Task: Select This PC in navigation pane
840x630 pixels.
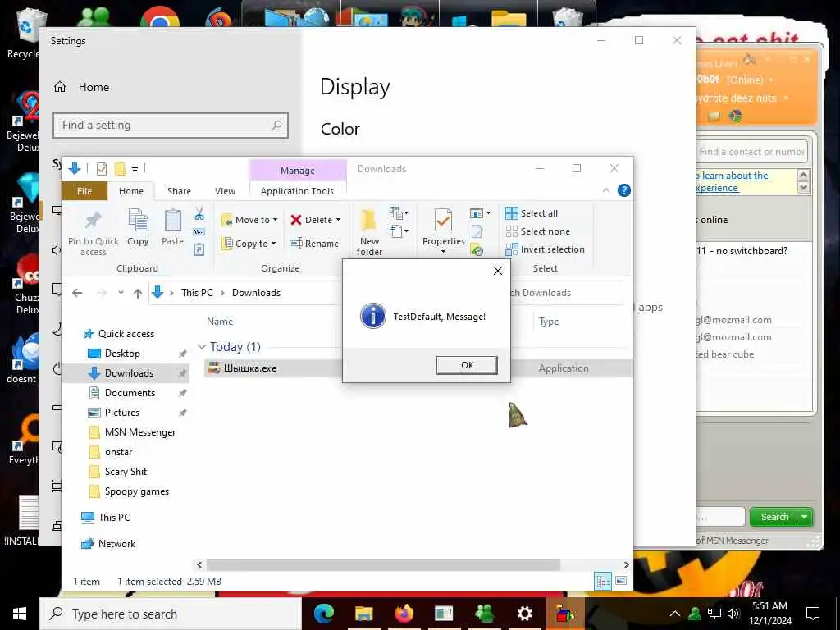Action: [x=114, y=517]
